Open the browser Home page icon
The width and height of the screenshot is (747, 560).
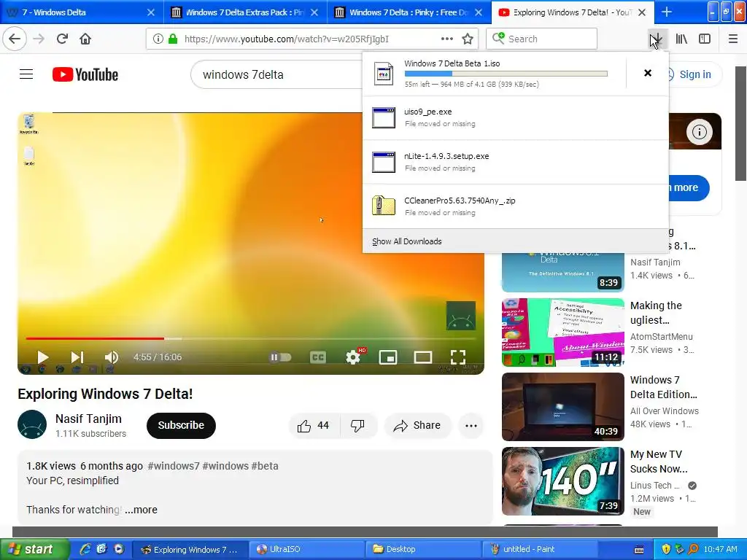85,39
